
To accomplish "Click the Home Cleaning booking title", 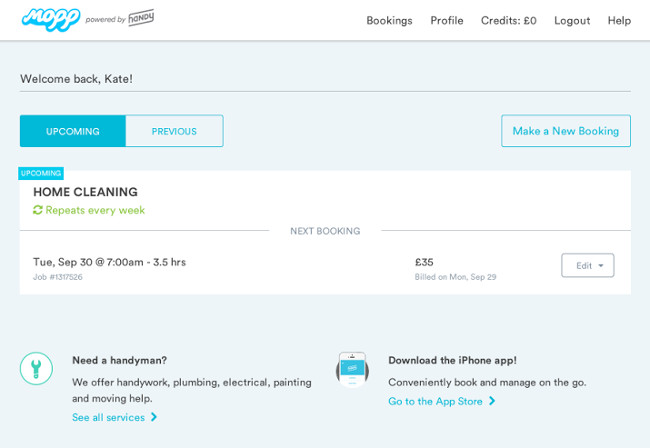I will pos(85,192).
